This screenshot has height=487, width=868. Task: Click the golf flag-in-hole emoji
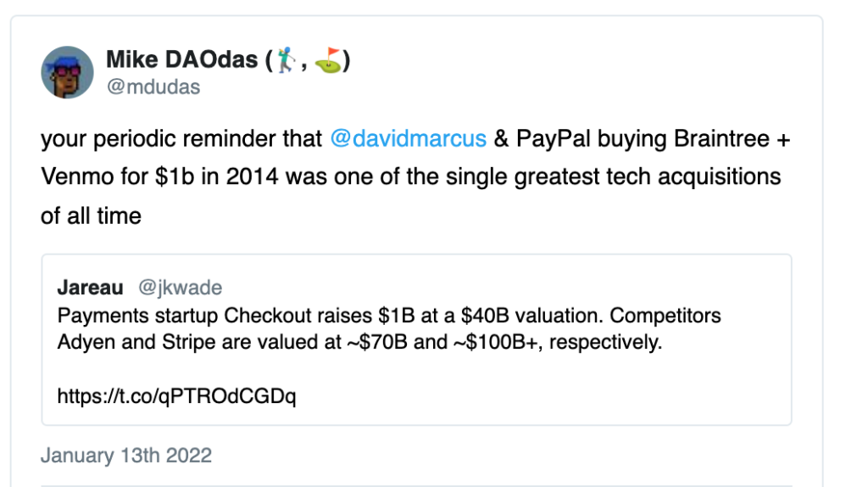pos(328,60)
